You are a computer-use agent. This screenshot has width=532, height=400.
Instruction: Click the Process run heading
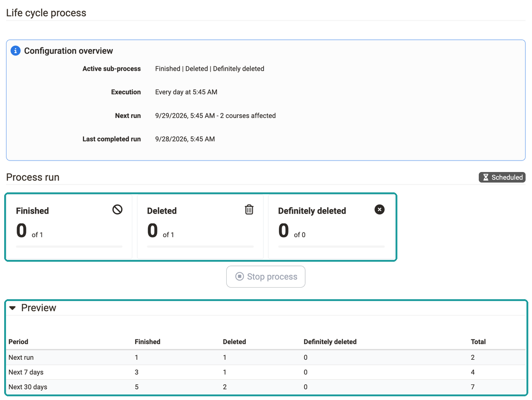[x=33, y=178]
